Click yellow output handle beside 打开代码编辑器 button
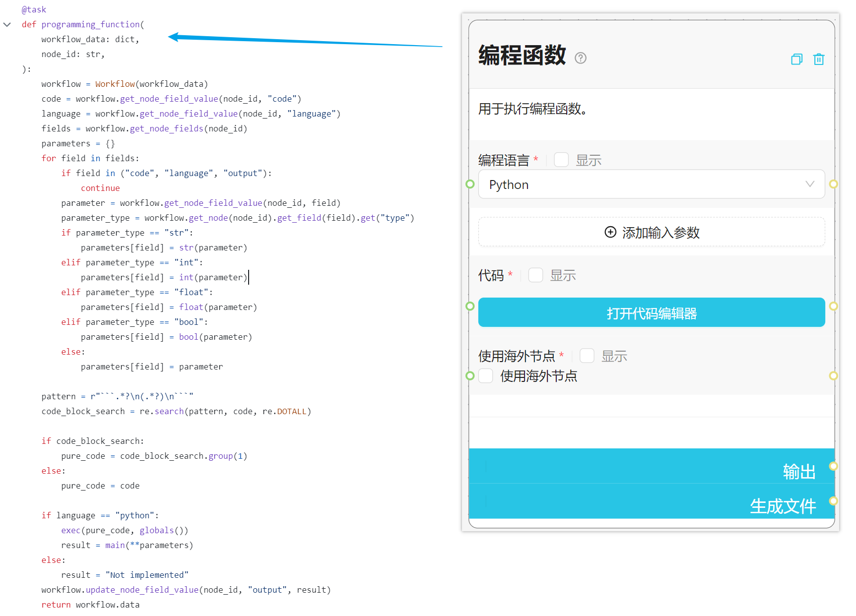The image size is (856, 616). click(x=834, y=306)
